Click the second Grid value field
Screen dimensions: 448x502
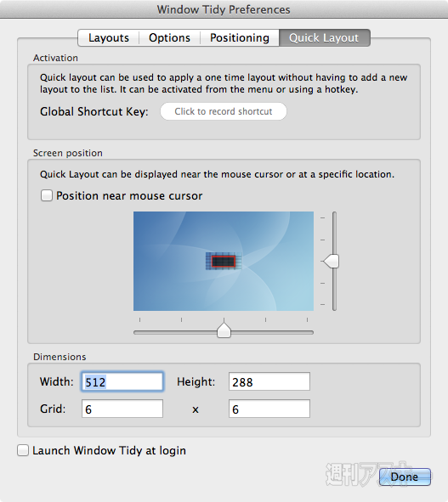coord(269,409)
